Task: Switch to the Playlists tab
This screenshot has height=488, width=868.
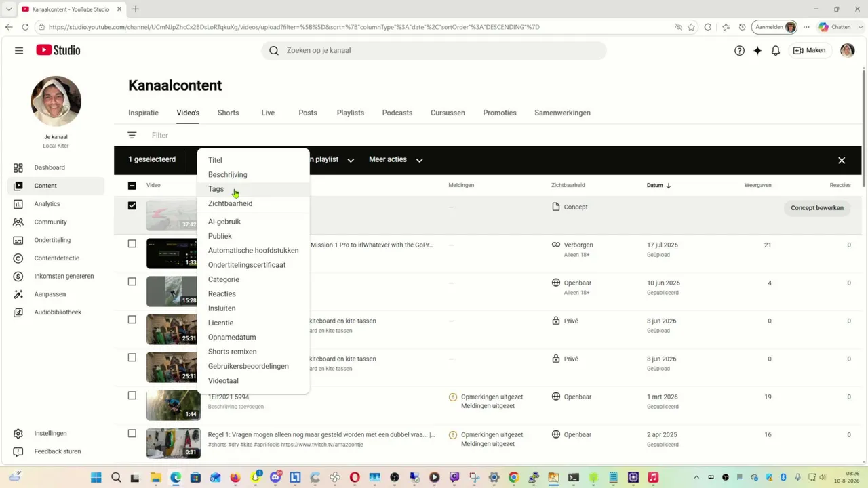Action: [351, 113]
